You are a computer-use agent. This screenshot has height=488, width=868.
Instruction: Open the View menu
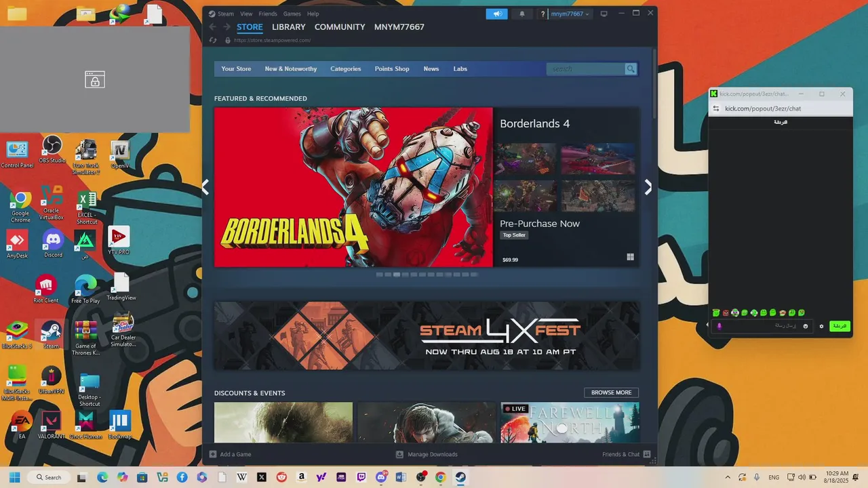246,14
